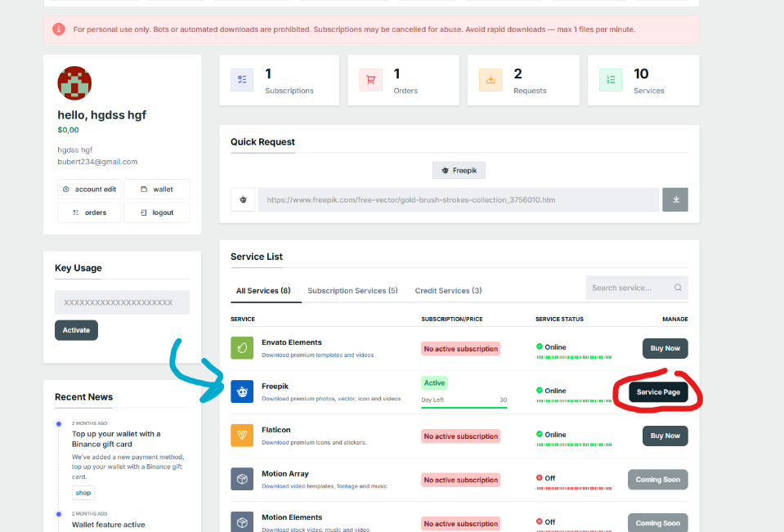This screenshot has height=532, width=784.
Task: Open Wallet feature active news headline
Action: click(x=109, y=525)
